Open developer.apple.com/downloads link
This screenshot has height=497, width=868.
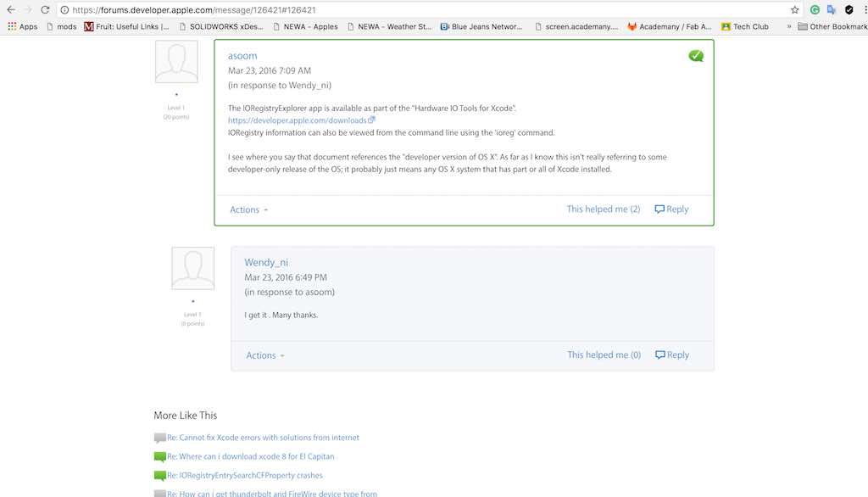pos(298,120)
